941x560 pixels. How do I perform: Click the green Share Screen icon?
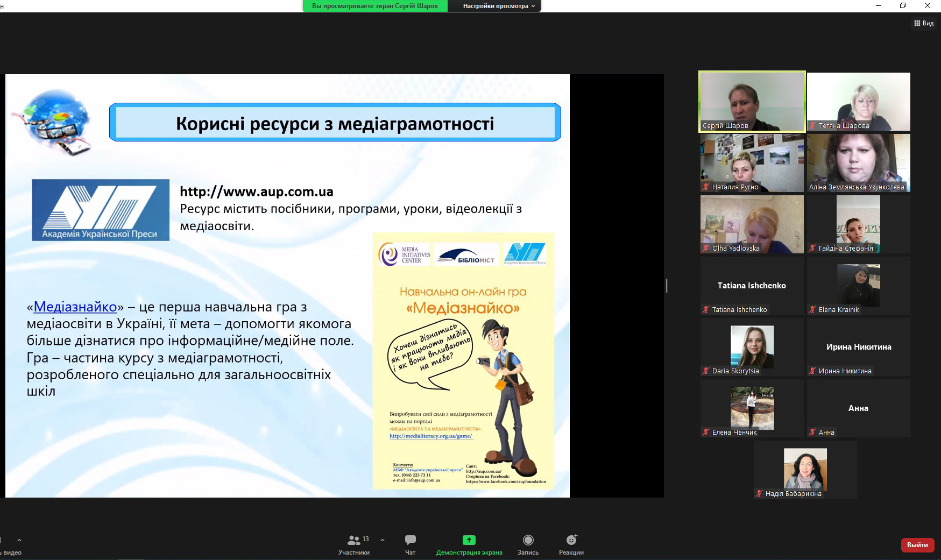469,540
